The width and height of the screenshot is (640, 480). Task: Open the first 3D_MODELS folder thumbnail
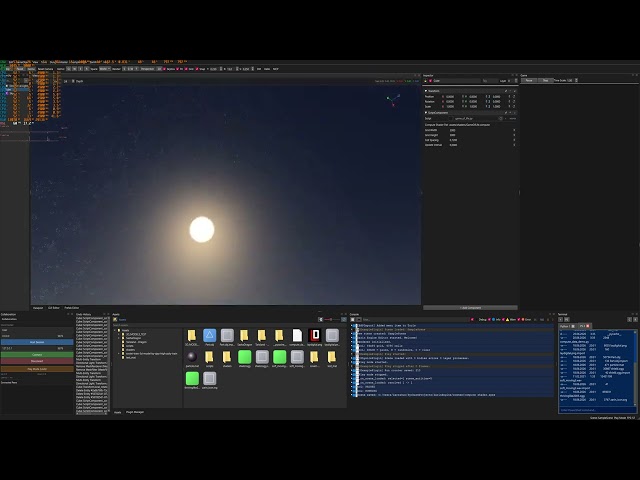[x=192, y=336]
